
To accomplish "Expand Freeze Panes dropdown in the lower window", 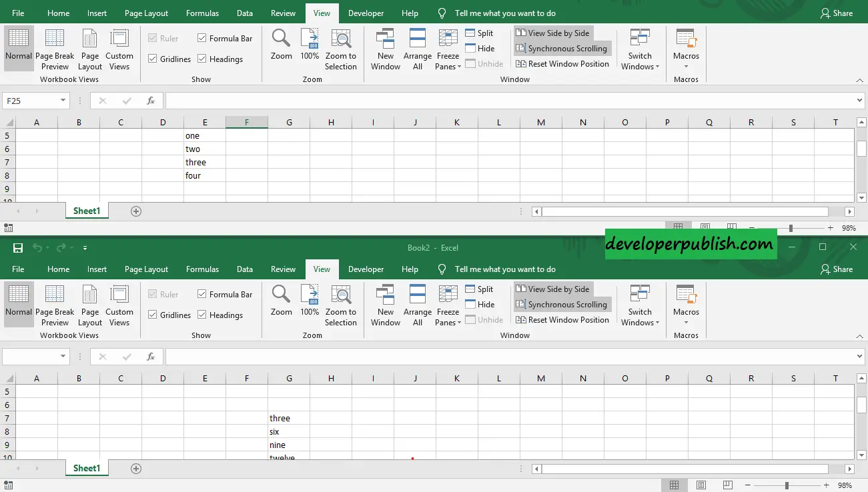I will 448,308.
